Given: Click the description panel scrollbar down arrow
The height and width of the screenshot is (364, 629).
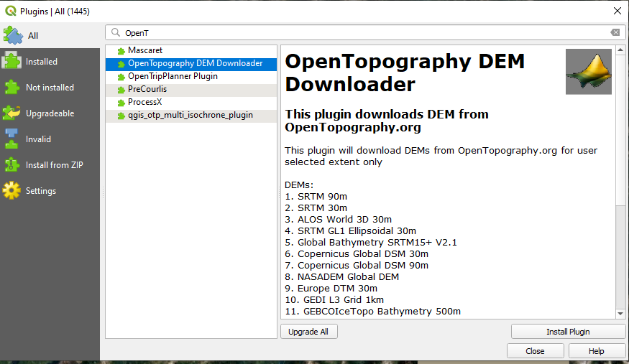Looking at the screenshot, I should 620,313.
